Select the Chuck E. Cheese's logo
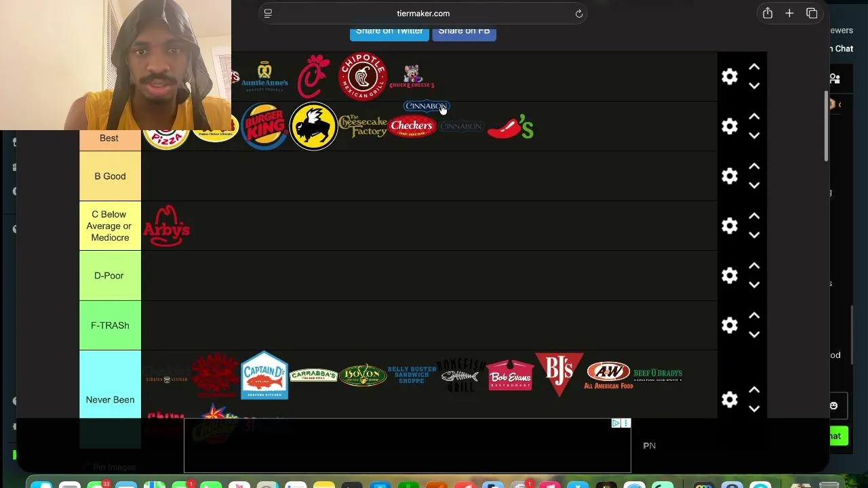Viewport: 868px width, 488px height. (412, 77)
